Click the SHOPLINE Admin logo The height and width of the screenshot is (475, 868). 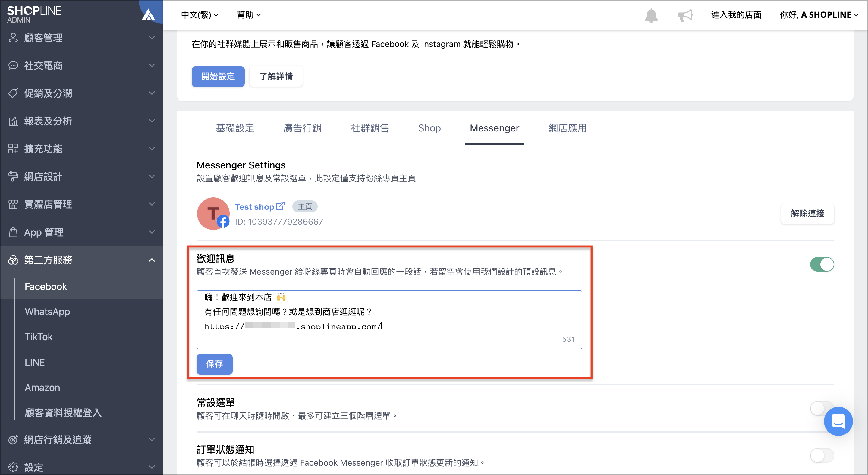(x=34, y=14)
